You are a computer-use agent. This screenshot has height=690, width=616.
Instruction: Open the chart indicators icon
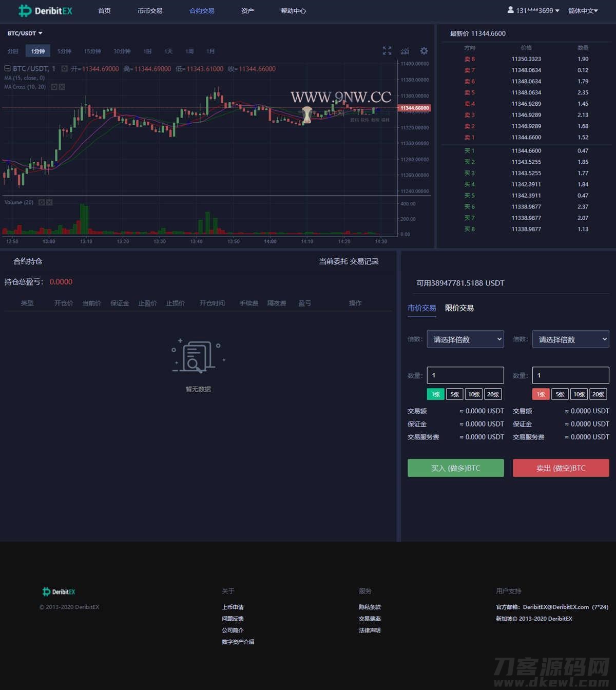tap(405, 51)
